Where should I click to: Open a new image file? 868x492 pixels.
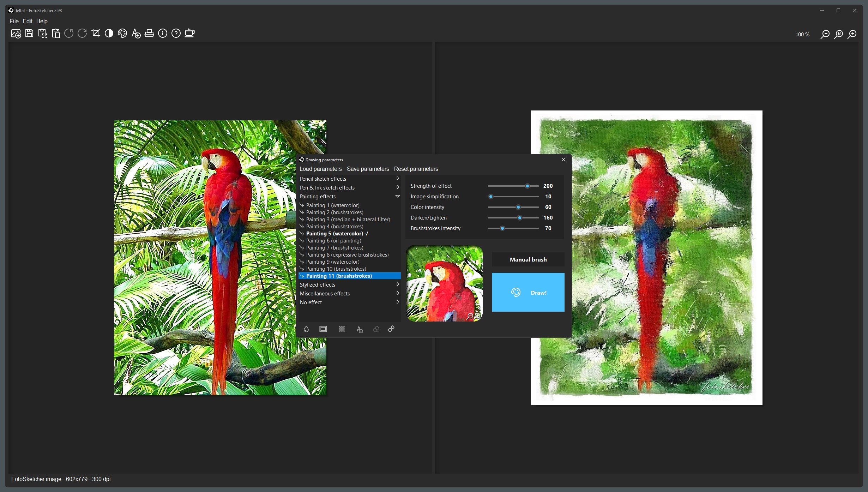point(16,33)
